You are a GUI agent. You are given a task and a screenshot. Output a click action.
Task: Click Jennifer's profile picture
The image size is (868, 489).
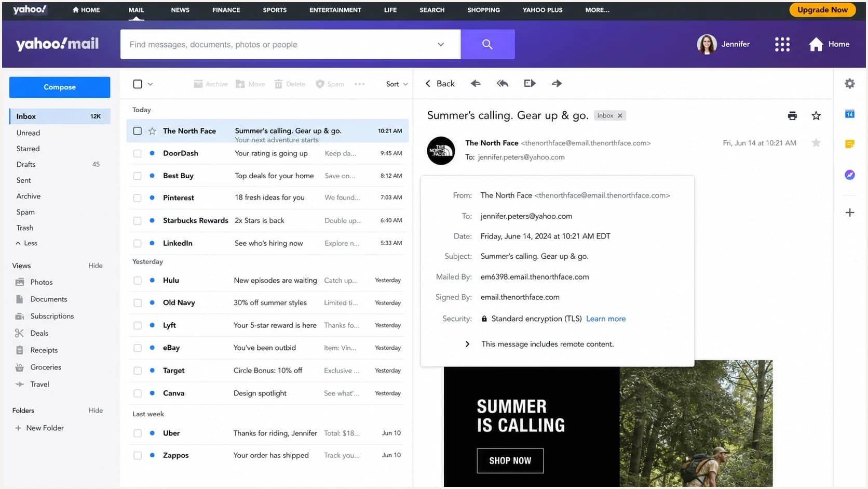pyautogui.click(x=707, y=44)
